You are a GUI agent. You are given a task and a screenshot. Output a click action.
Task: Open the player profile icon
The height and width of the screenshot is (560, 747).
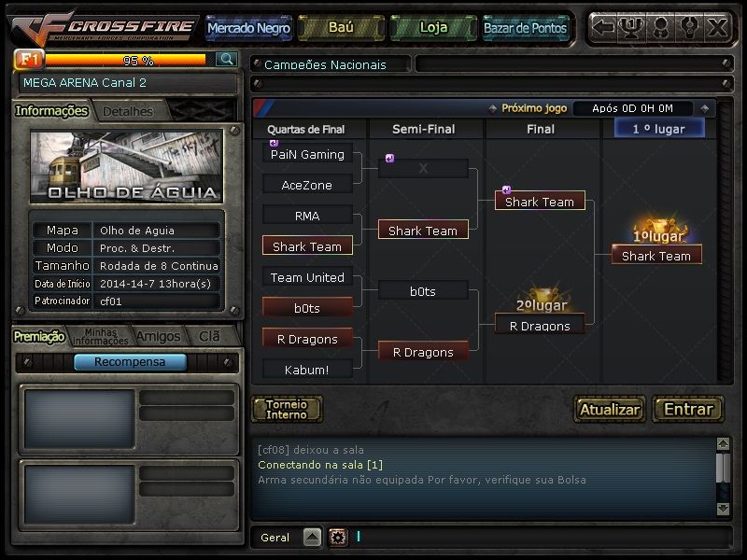[660, 27]
